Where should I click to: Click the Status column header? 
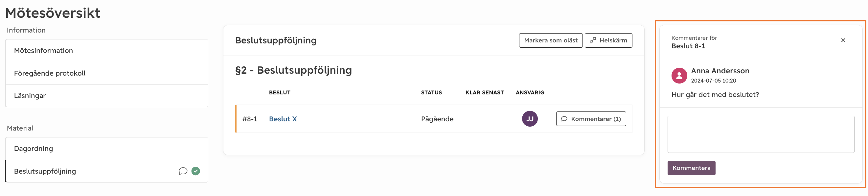[431, 92]
